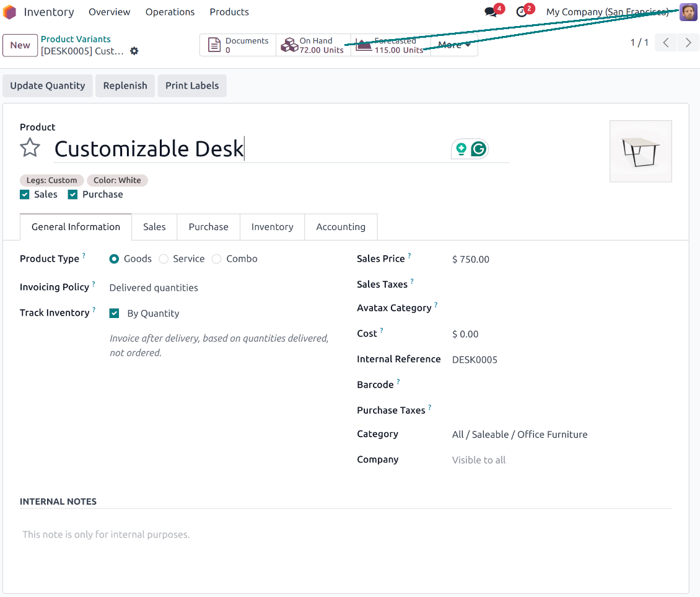Open the activities clock icon
Screen dimensions: 700x597
[x=522, y=12]
